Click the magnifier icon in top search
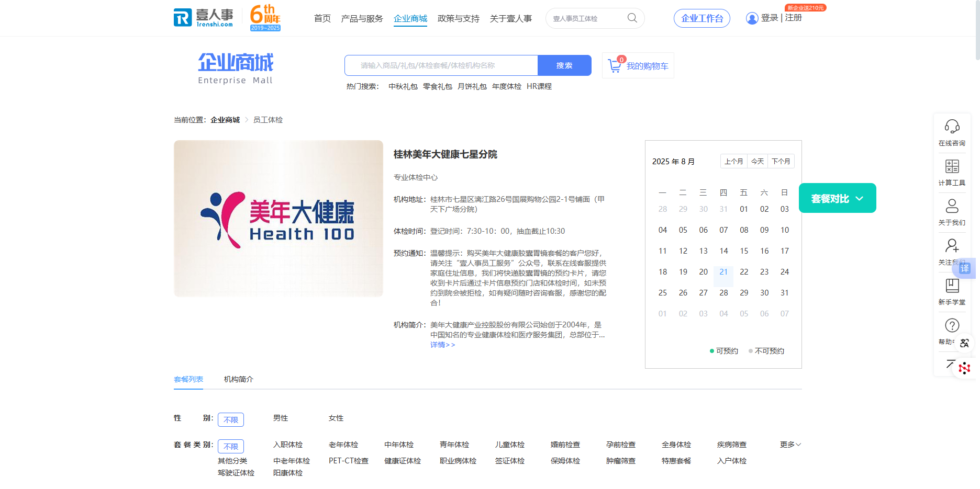 point(632,18)
